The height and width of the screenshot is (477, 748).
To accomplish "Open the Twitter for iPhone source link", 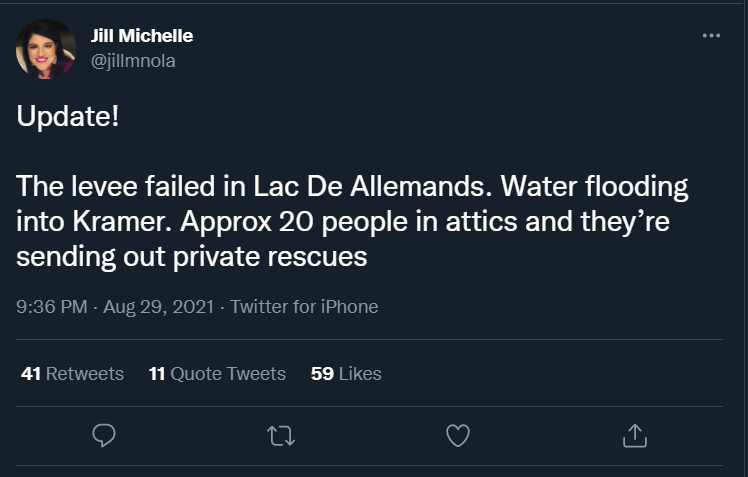I will pyautogui.click(x=304, y=307).
